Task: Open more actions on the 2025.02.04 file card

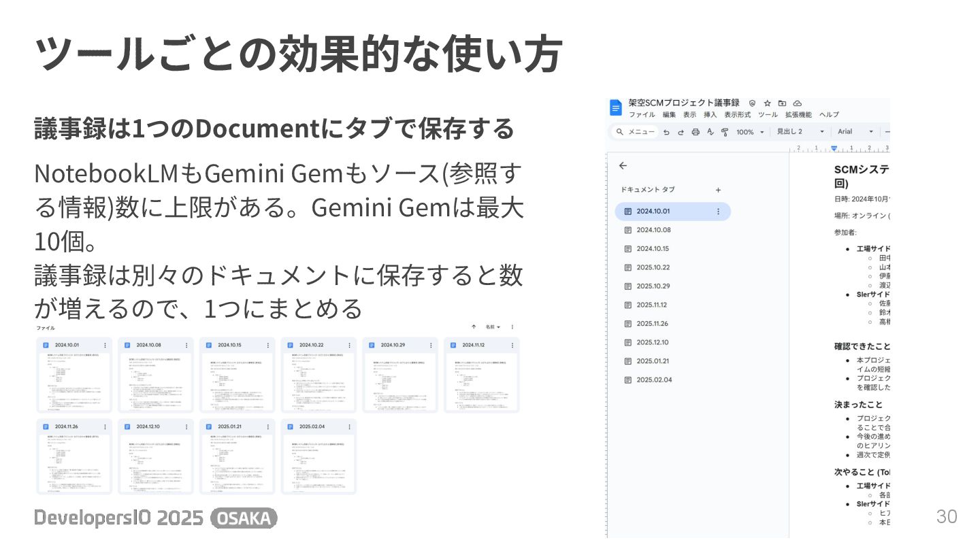Action: point(350,427)
